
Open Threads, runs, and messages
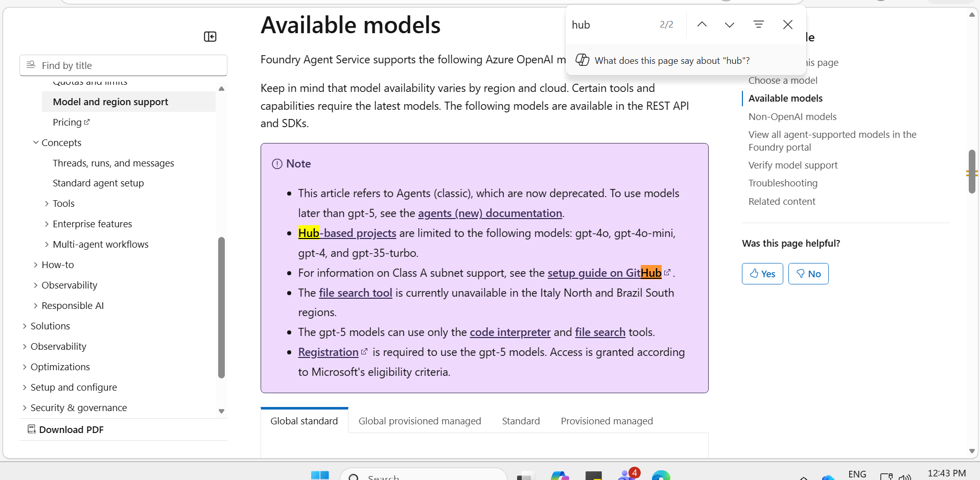[113, 163]
